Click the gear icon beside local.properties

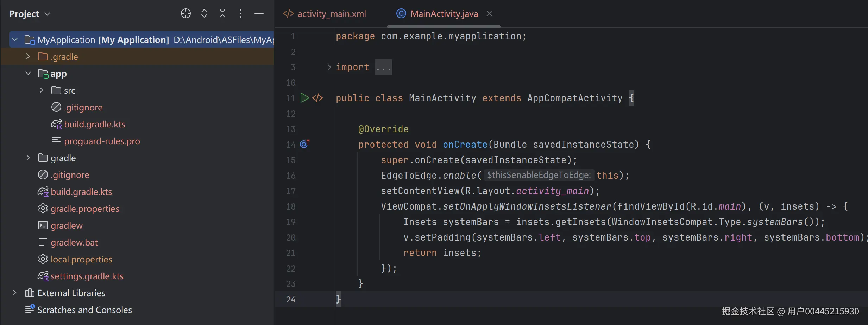tap(43, 259)
